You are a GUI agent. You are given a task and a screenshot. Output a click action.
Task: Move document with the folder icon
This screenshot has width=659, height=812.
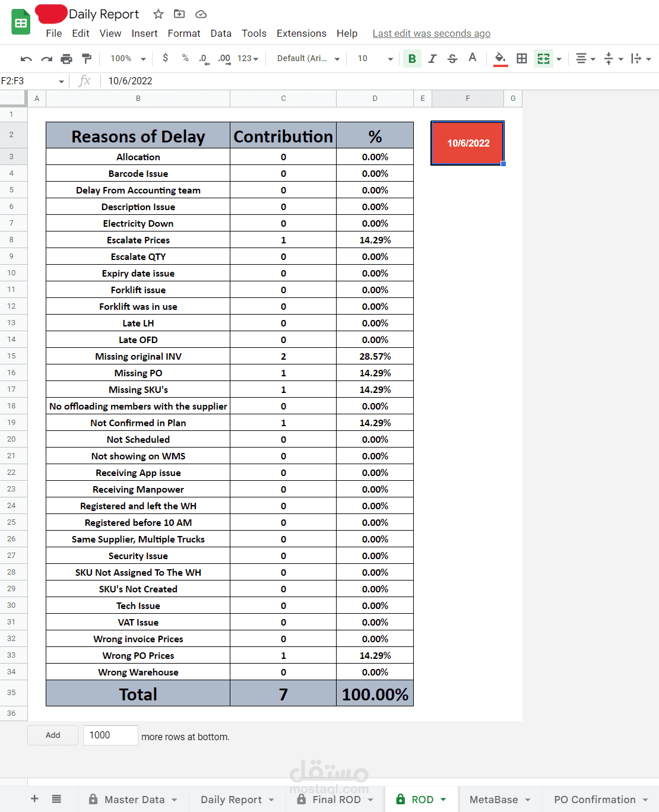tap(179, 14)
